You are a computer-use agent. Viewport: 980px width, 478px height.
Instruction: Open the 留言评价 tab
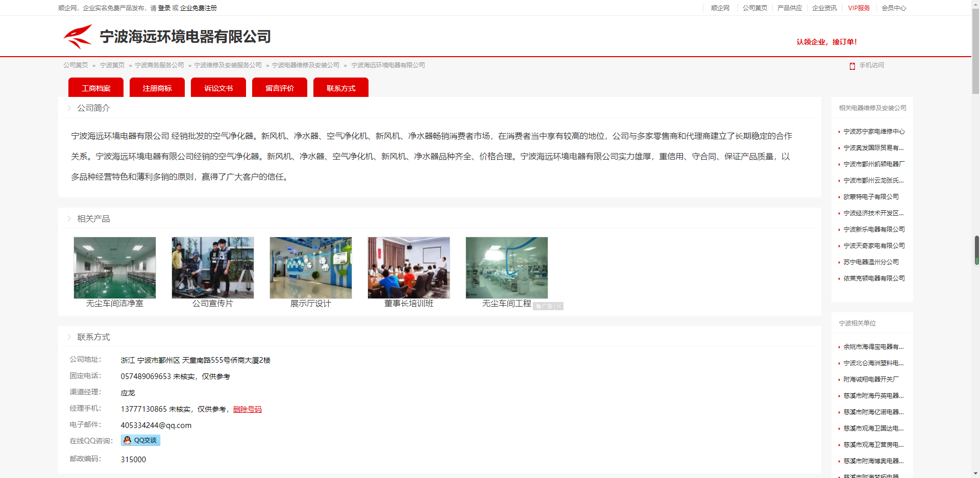pyautogui.click(x=280, y=88)
